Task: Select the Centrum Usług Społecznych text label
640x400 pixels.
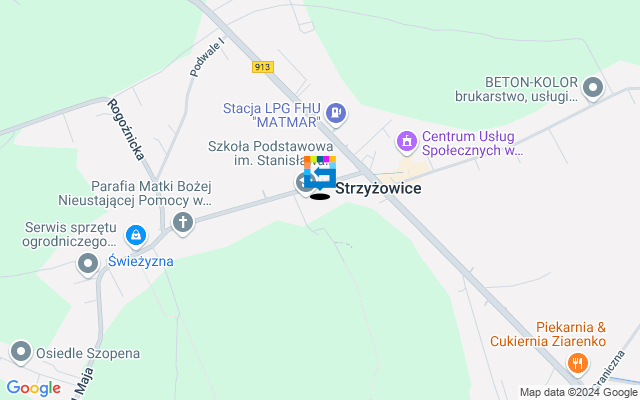Action: coord(472,143)
